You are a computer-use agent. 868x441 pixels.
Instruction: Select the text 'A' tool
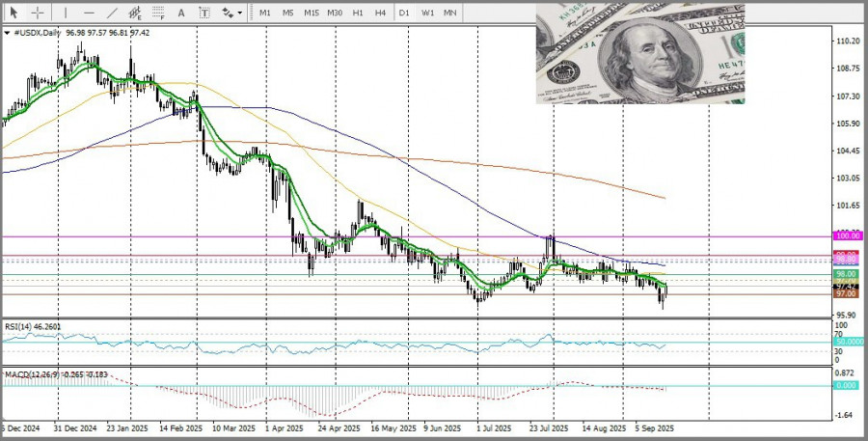(182, 13)
